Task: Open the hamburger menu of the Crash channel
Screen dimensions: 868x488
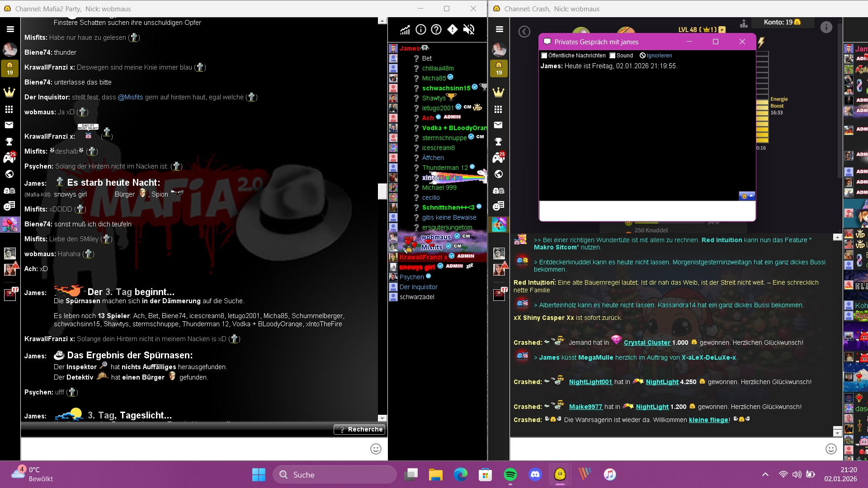Action: 499,29
